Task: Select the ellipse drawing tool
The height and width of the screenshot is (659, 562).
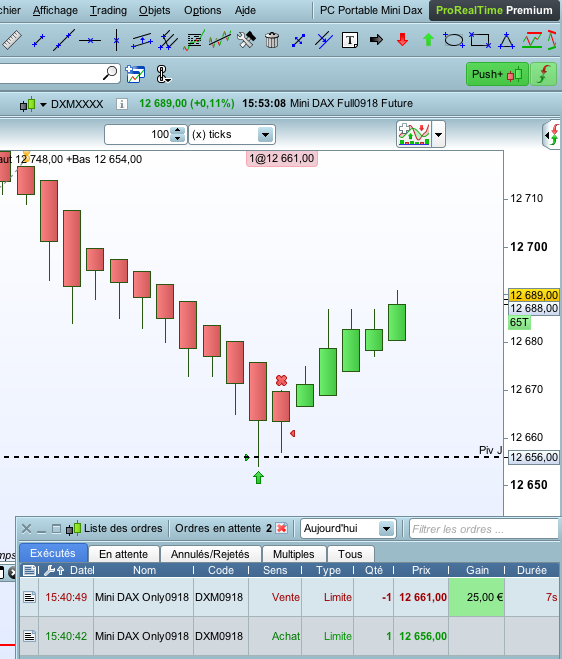Action: 454,40
